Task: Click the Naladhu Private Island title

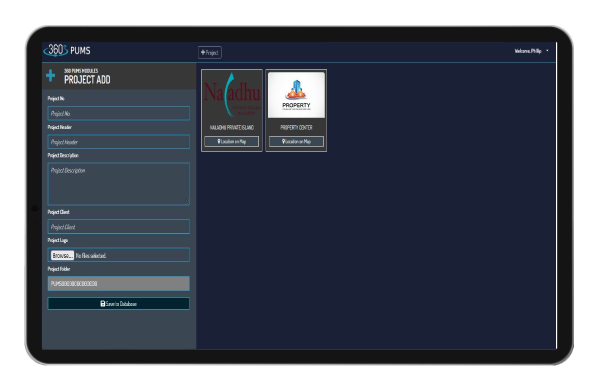Action: [x=232, y=127]
